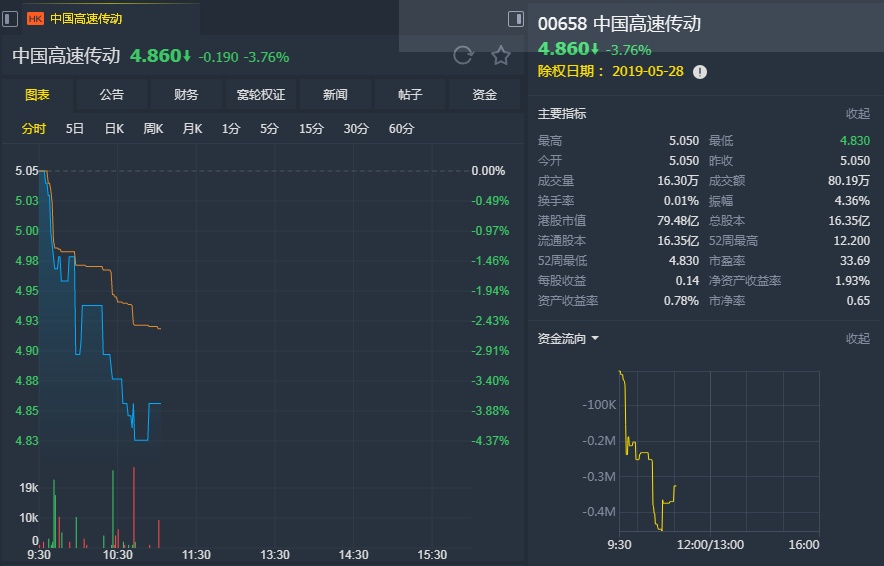Click the -4.37% axis label
Screen dimensions: 884x566
click(x=490, y=440)
